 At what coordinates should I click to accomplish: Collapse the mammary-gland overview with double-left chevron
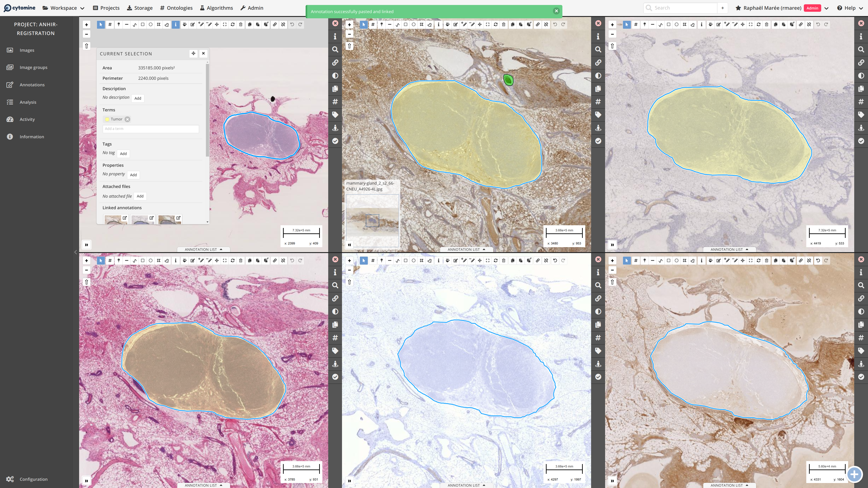click(x=349, y=245)
